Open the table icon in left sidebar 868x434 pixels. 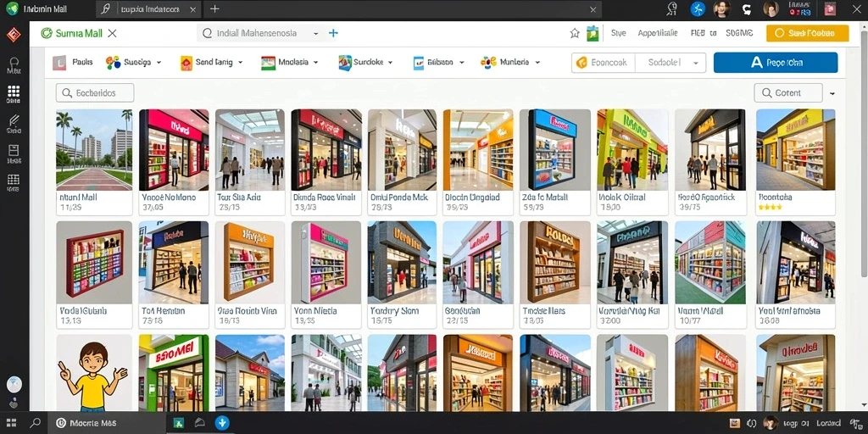point(14,180)
